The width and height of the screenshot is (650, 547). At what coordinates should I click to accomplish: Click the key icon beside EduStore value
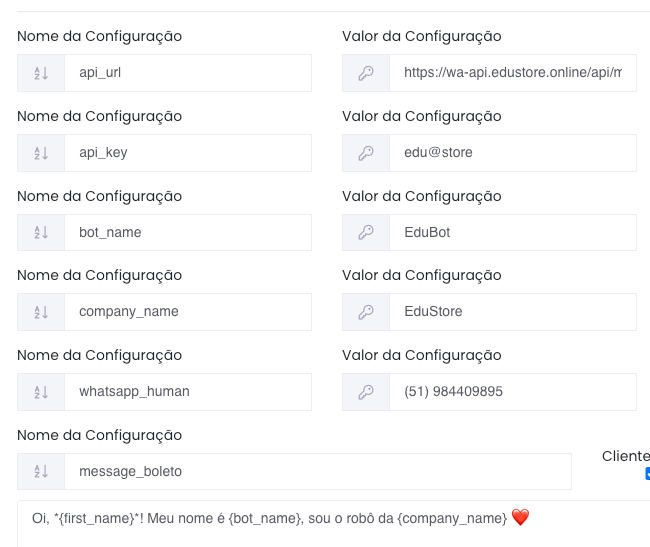click(366, 312)
